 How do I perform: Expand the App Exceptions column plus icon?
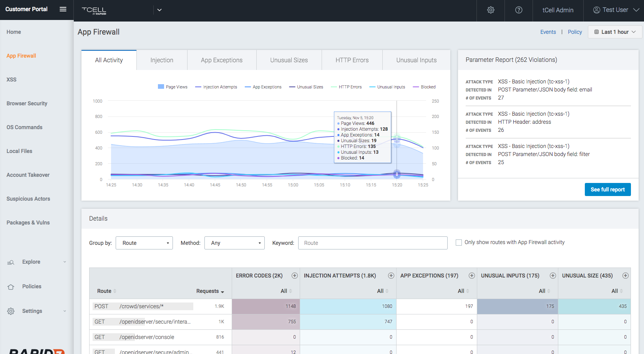(x=472, y=276)
